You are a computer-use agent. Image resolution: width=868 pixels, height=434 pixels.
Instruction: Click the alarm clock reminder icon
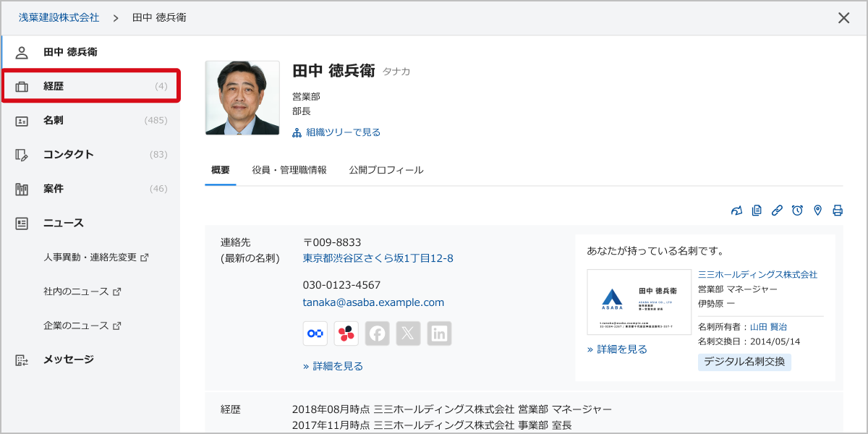tap(797, 210)
